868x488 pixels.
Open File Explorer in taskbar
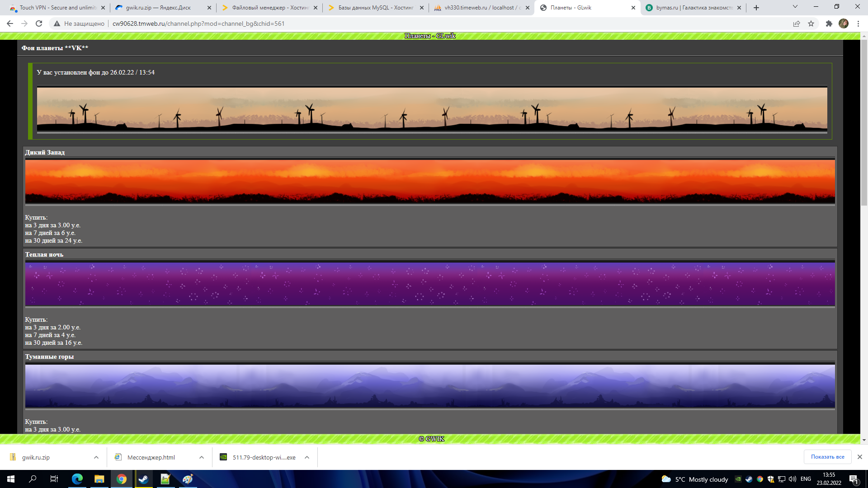99,479
